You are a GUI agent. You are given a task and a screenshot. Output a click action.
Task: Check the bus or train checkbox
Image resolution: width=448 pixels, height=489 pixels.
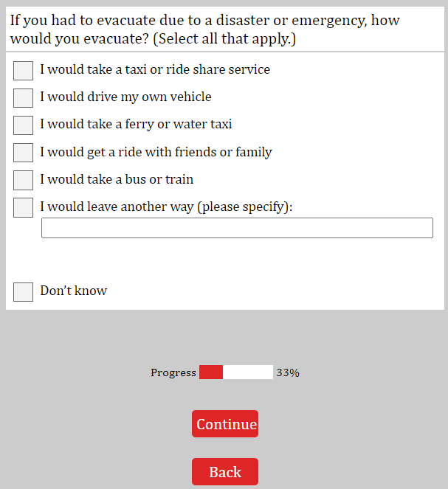pyautogui.click(x=24, y=180)
